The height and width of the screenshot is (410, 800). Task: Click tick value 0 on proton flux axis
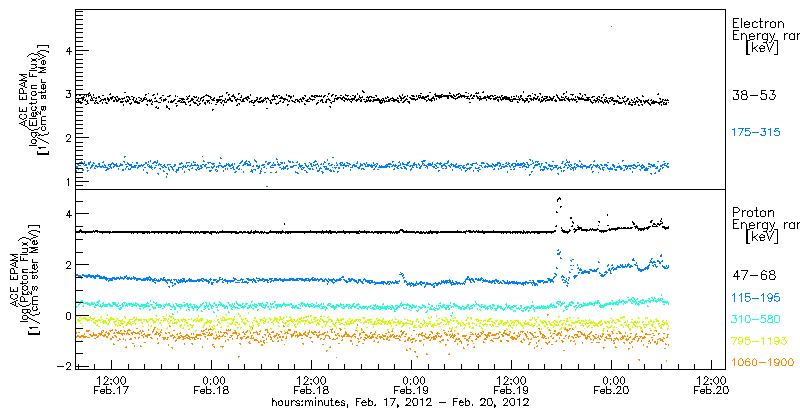pos(68,316)
